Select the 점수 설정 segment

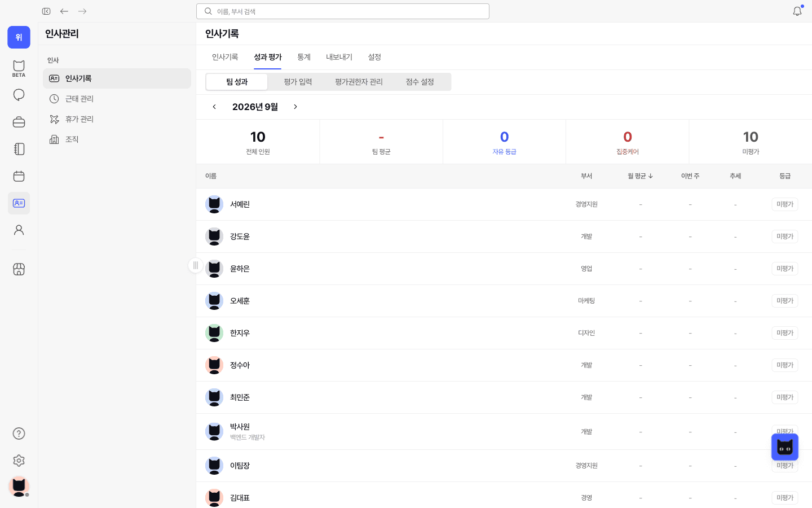pyautogui.click(x=420, y=82)
